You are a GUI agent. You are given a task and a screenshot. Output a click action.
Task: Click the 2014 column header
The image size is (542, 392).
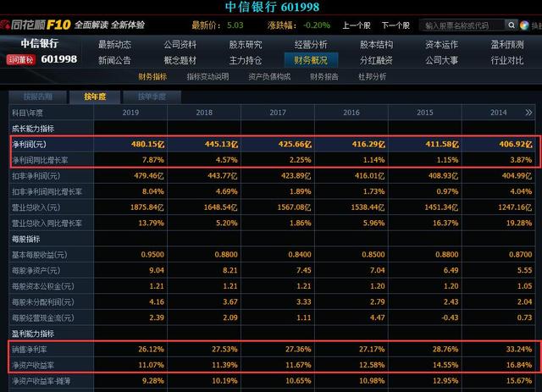coord(499,113)
